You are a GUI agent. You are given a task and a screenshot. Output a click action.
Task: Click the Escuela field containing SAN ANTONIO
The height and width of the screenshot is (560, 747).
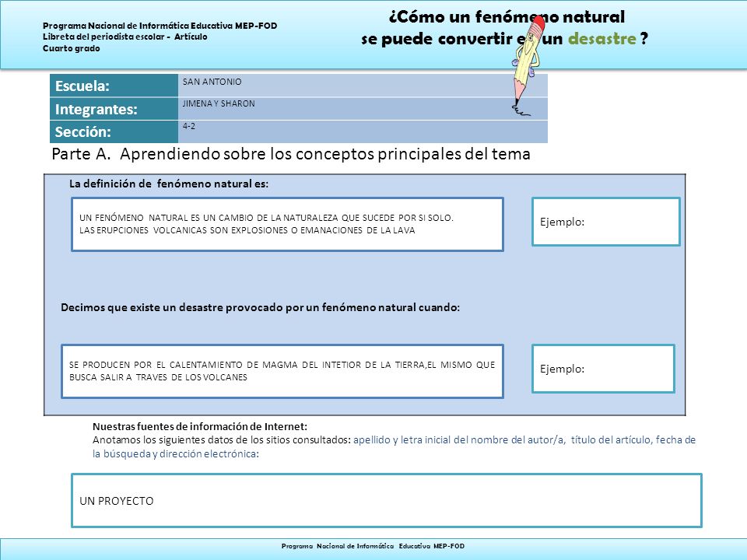point(363,86)
